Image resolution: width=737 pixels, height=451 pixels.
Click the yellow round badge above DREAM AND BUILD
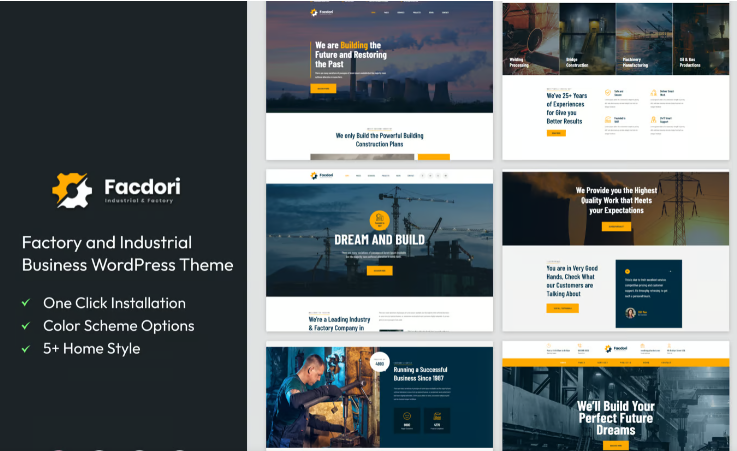click(379, 220)
